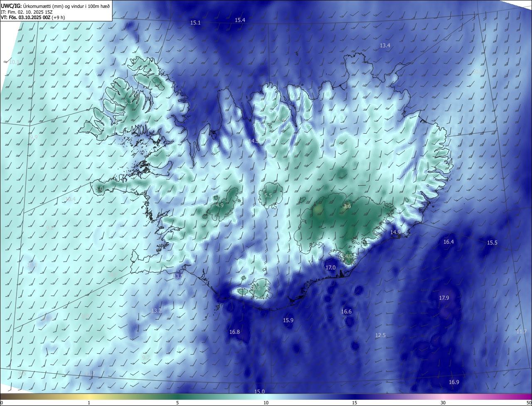Click the 16.8 value offshore to the south

[x=234, y=332]
